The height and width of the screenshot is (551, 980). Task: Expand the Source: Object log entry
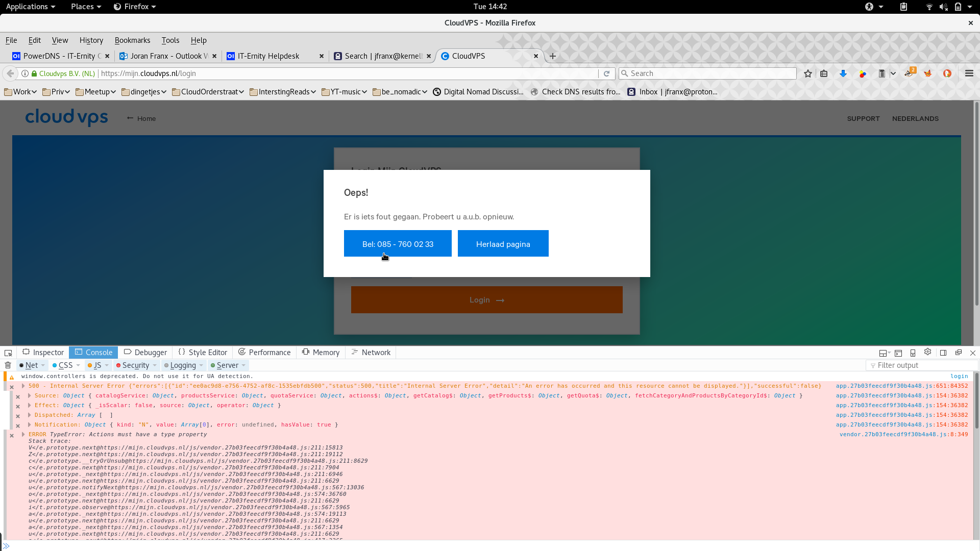coord(29,396)
